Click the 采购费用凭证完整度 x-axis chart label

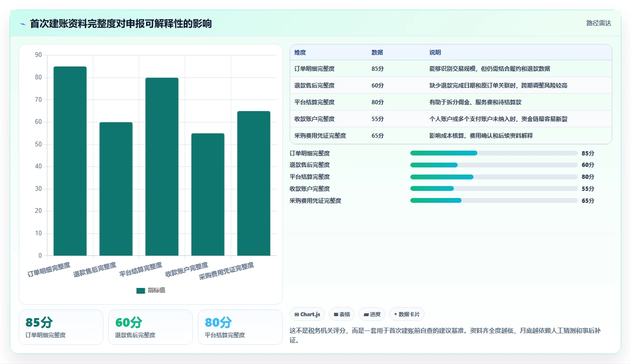pos(226,271)
